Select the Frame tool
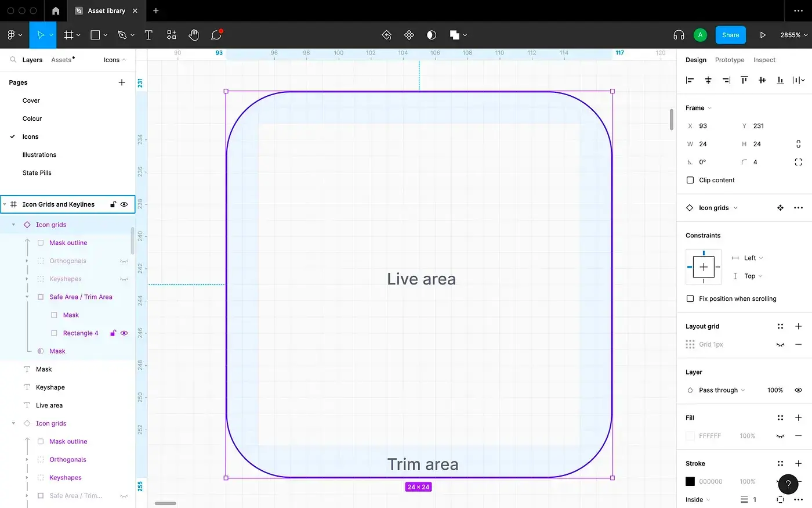Screen dimensions: 812x508 pos(68,35)
